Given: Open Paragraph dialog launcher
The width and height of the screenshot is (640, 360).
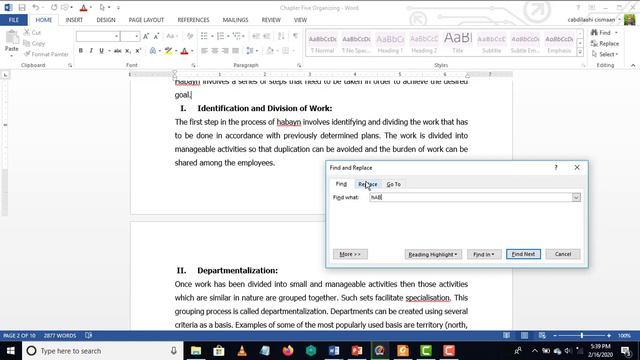Looking at the screenshot, I should click(x=299, y=65).
